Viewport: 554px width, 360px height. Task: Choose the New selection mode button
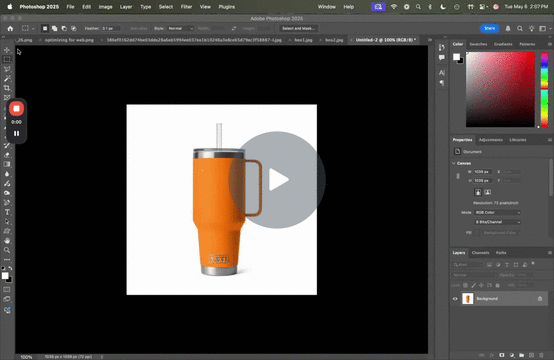45,29
